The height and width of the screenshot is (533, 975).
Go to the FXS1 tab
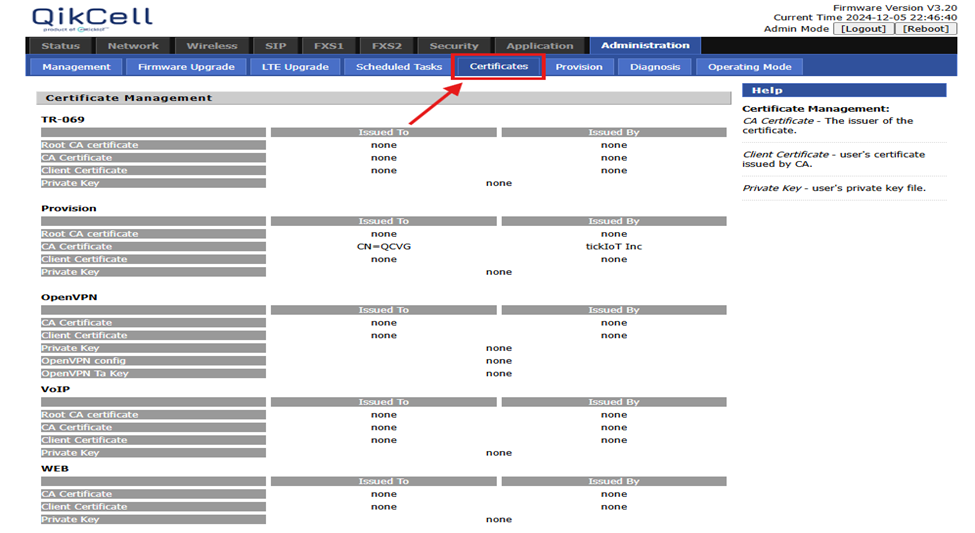[x=329, y=46]
